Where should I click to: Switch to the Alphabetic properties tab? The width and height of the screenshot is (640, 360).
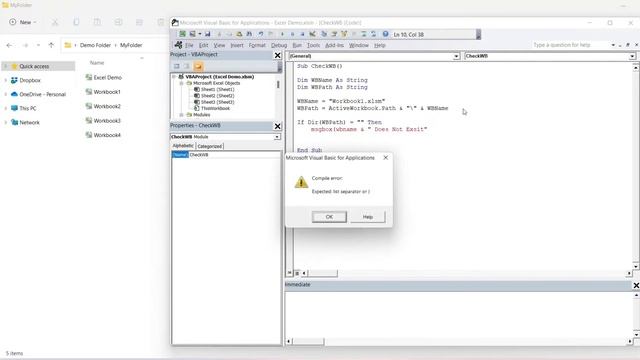[x=183, y=146]
